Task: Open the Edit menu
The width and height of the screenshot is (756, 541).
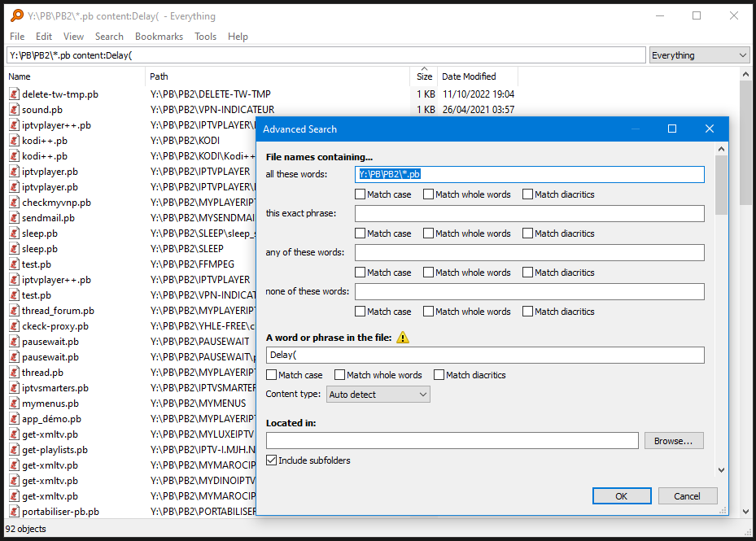Action: point(44,37)
